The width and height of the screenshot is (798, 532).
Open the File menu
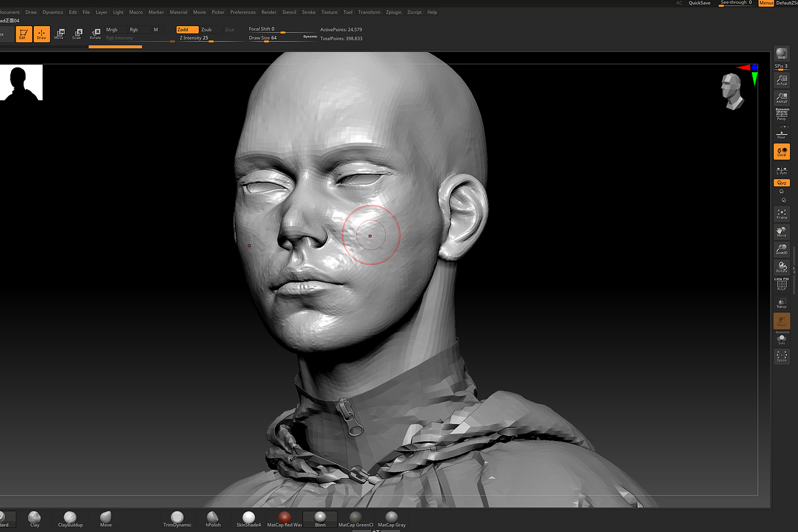(x=86, y=12)
